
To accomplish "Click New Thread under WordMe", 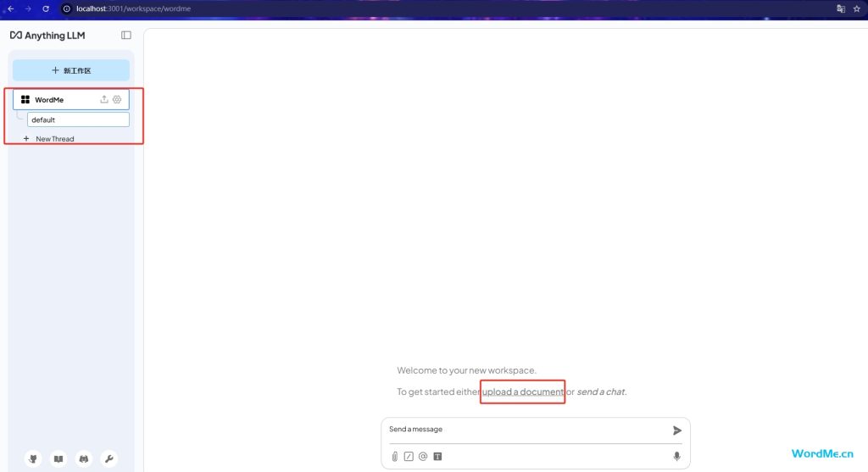I will (x=48, y=139).
